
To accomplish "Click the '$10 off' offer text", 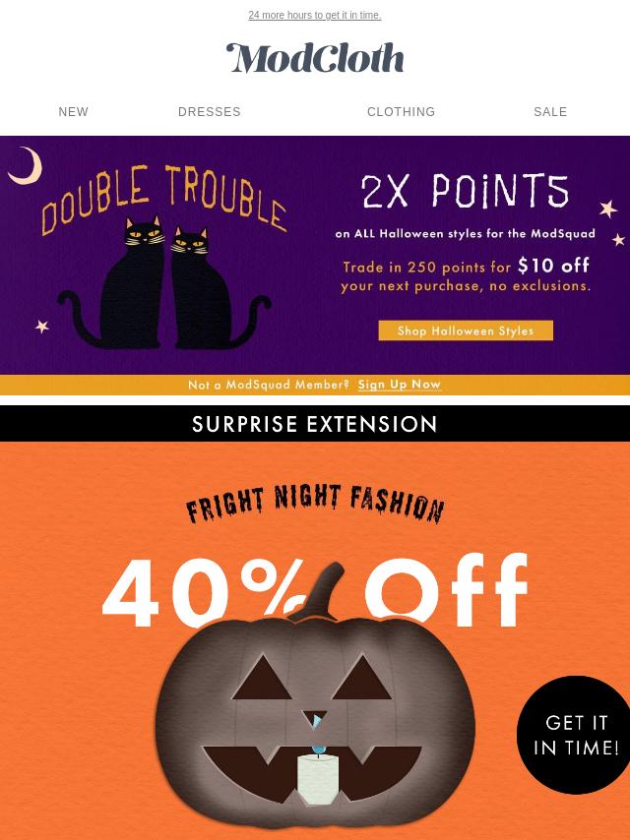I will pos(553,266).
